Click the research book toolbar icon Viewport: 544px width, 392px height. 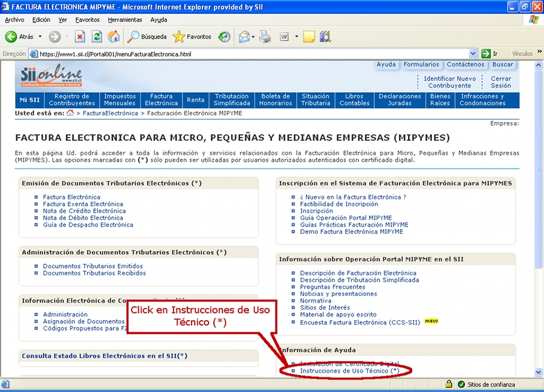tap(325, 36)
